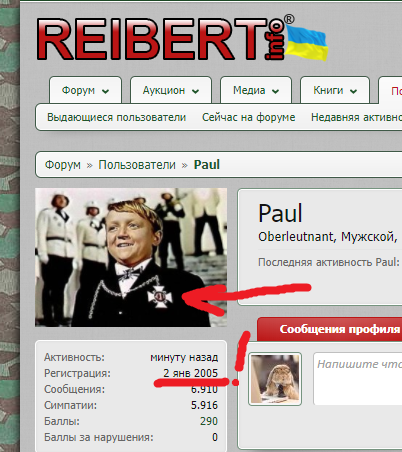Expand the Аукцион menu chevron
This screenshot has width=402, height=452.
(x=195, y=91)
